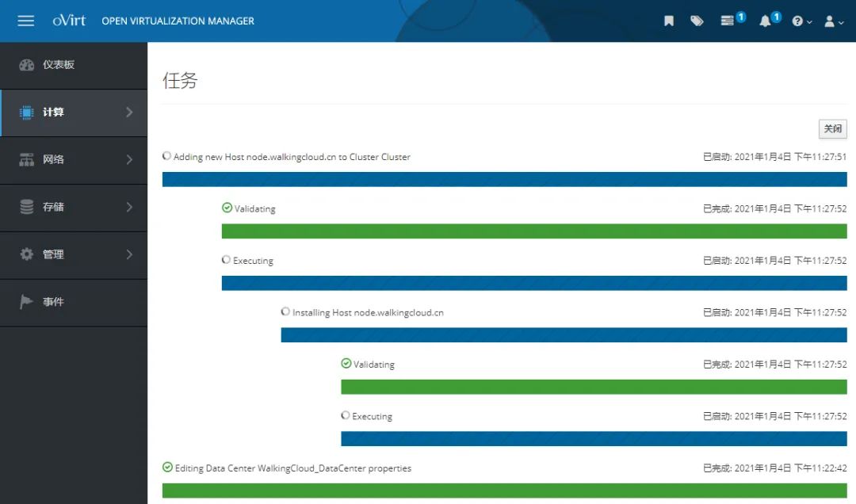Expand the 网络 submenu chevron

click(129, 159)
